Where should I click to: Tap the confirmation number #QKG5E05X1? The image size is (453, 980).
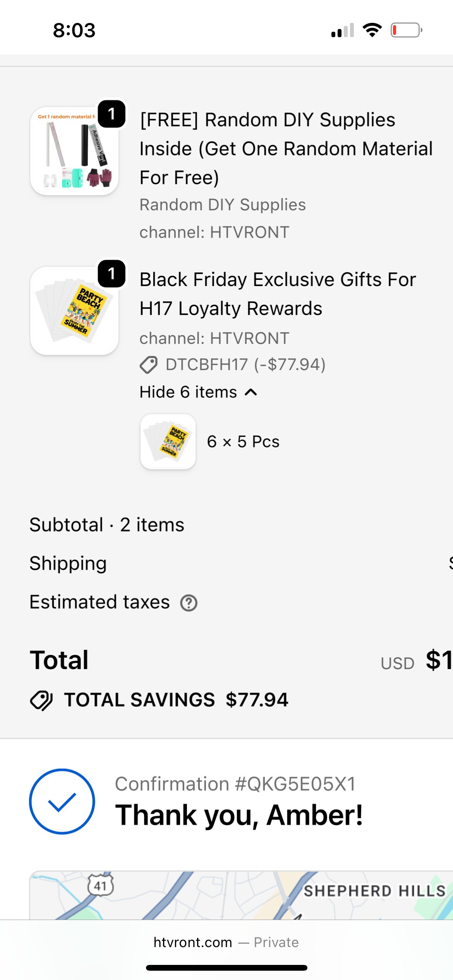pos(235,784)
